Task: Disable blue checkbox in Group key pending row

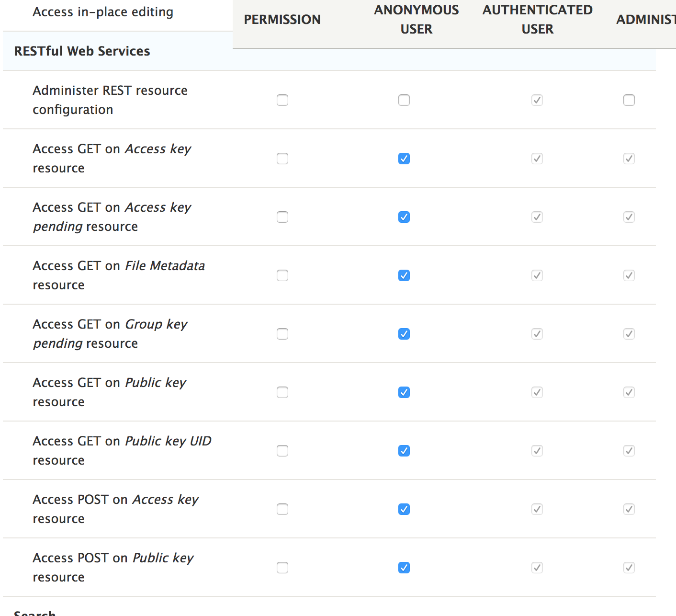Action: (x=404, y=334)
